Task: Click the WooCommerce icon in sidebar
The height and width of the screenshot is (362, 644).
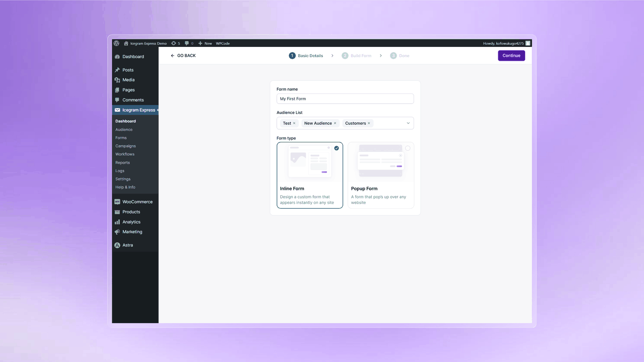Action: coord(117,202)
